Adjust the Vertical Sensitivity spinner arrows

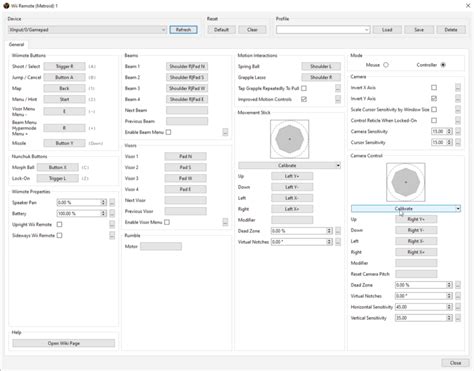pos(449,318)
